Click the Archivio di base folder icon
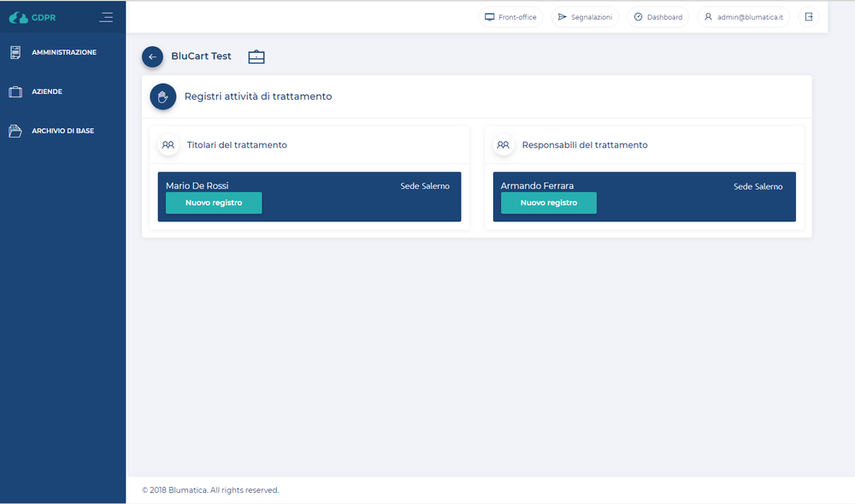 pyautogui.click(x=15, y=131)
